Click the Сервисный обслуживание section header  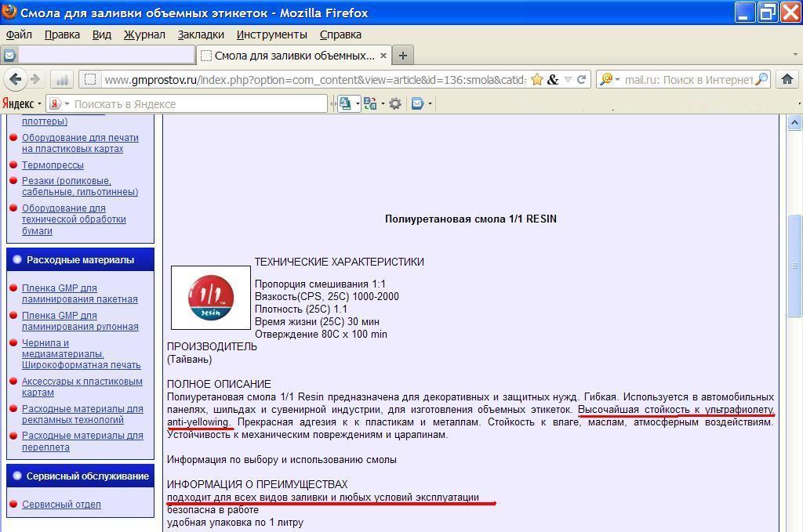(81, 476)
